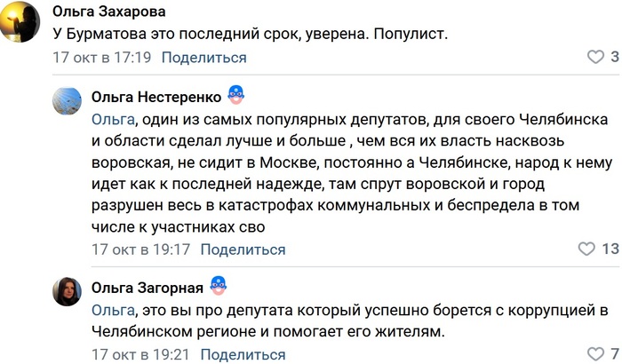Open timestamp 17 окт в 17:19
This screenshot has width=622, height=364.
102,58
